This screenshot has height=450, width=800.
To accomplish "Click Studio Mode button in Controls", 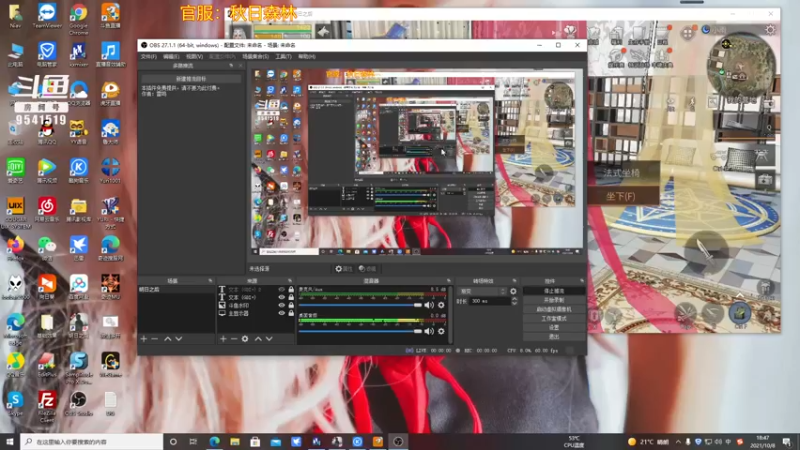I will point(554,318).
